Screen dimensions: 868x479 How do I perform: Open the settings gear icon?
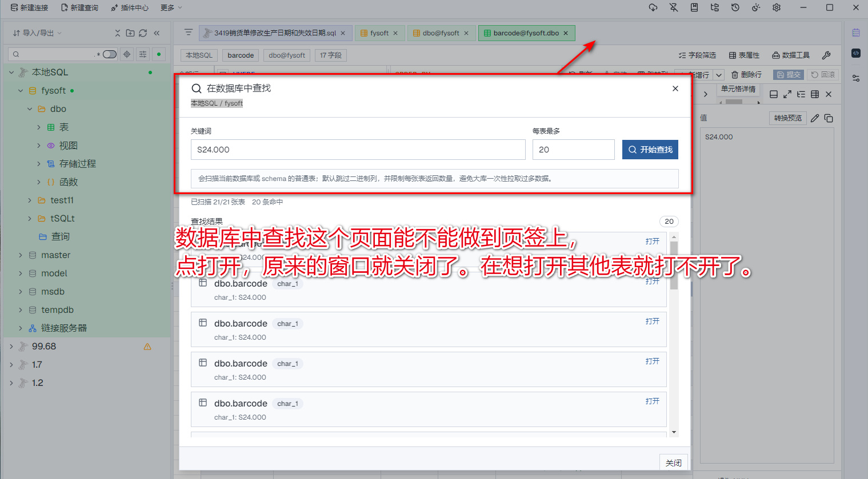click(777, 7)
